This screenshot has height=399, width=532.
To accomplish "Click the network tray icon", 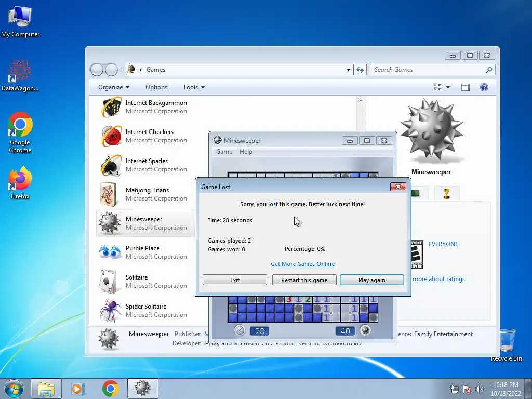I will click(x=454, y=389).
